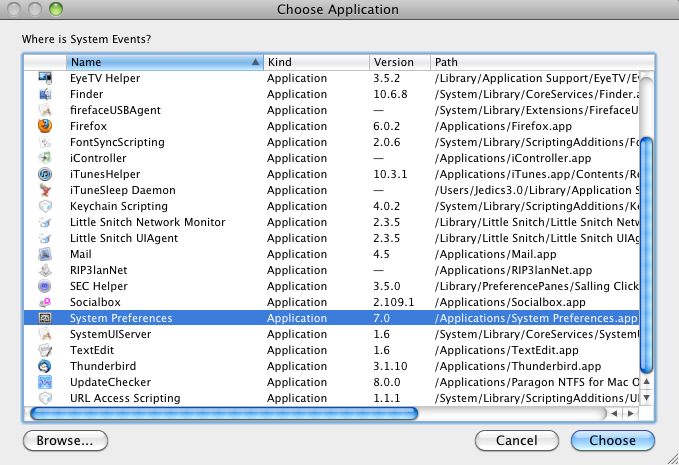
Task: Click the Finder app icon
Action: click(x=45, y=94)
